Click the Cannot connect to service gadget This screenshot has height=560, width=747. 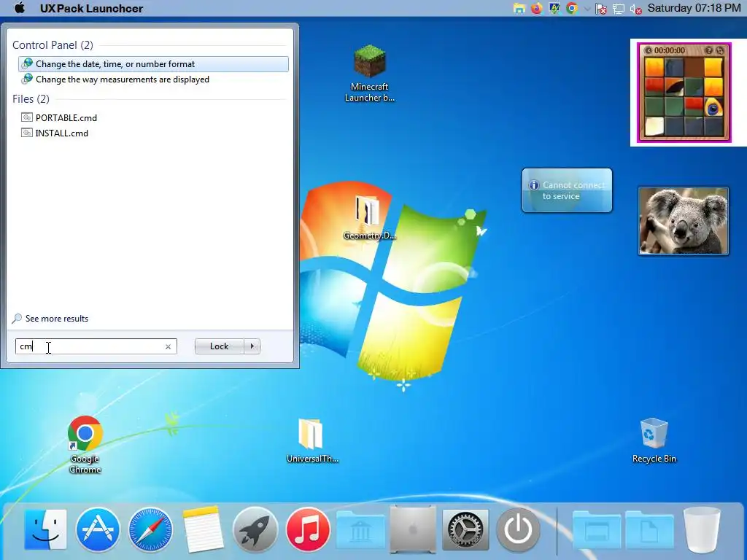[567, 190]
